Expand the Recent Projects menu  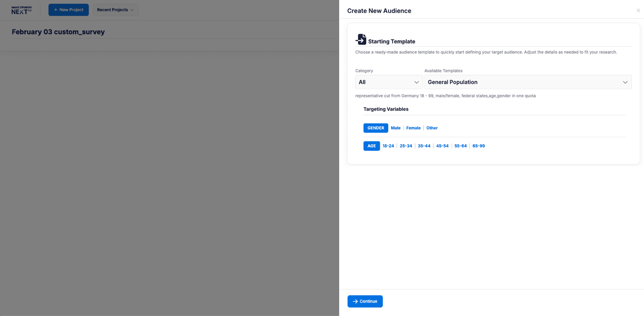pos(115,9)
